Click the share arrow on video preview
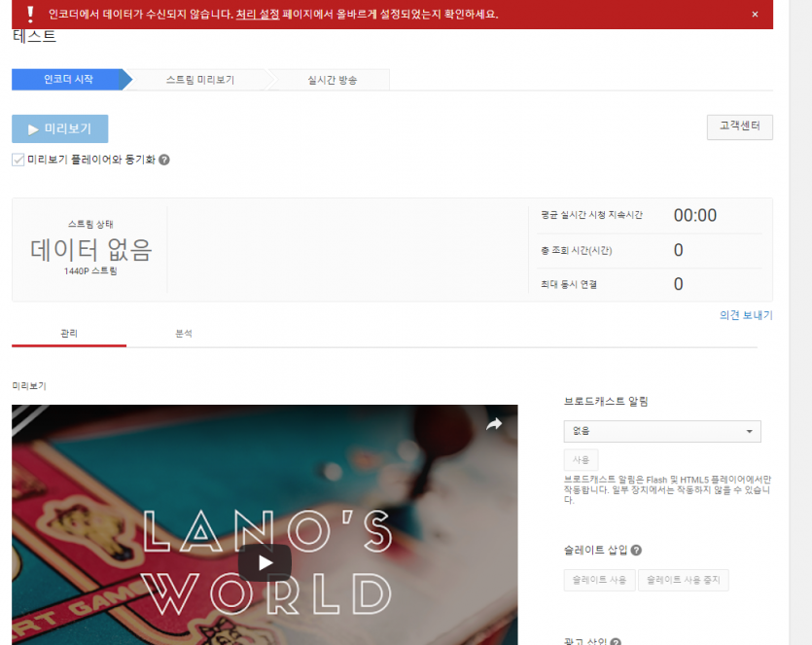The width and height of the screenshot is (812, 645). [494, 424]
